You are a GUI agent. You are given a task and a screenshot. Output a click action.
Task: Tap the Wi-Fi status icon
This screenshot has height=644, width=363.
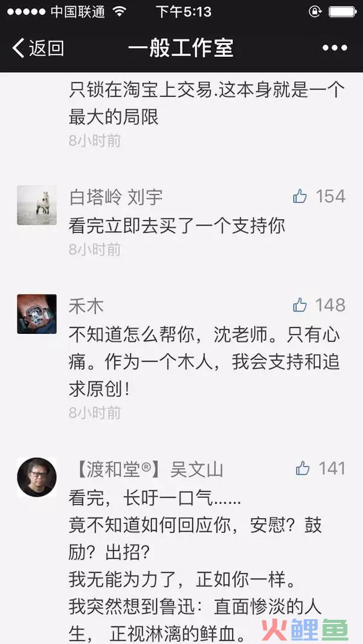coord(120,11)
